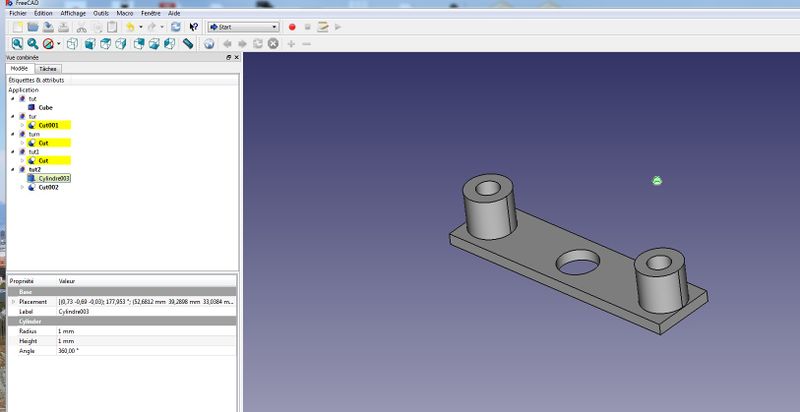Viewport: 800px width, 412px height.
Task: Click the Fit all zoom icon
Action: tap(17, 44)
